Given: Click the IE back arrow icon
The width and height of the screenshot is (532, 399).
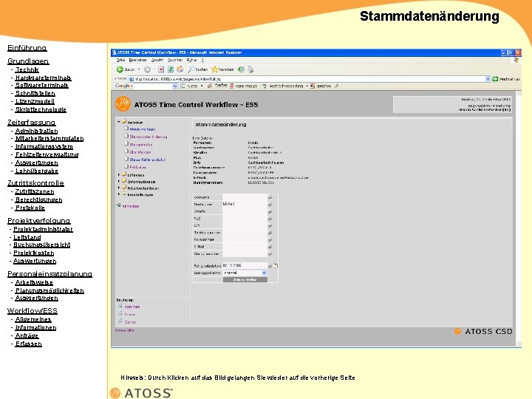Looking at the screenshot, I should click(x=120, y=69).
